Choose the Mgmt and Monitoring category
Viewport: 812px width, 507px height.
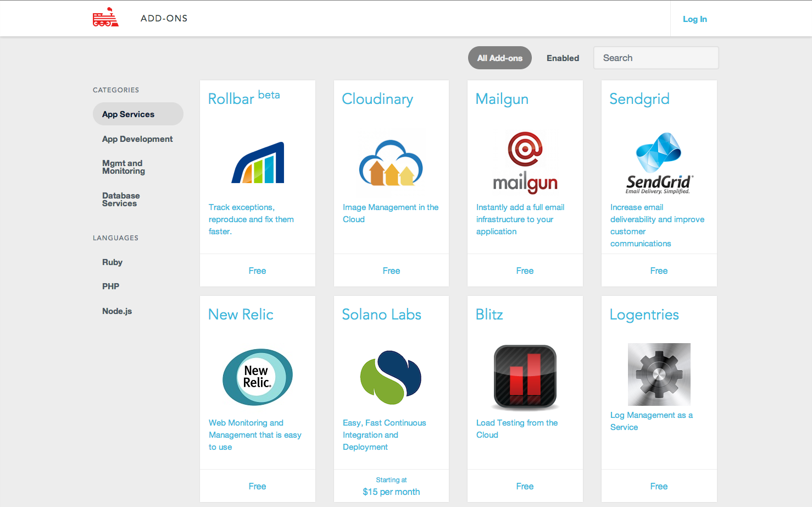[124, 167]
